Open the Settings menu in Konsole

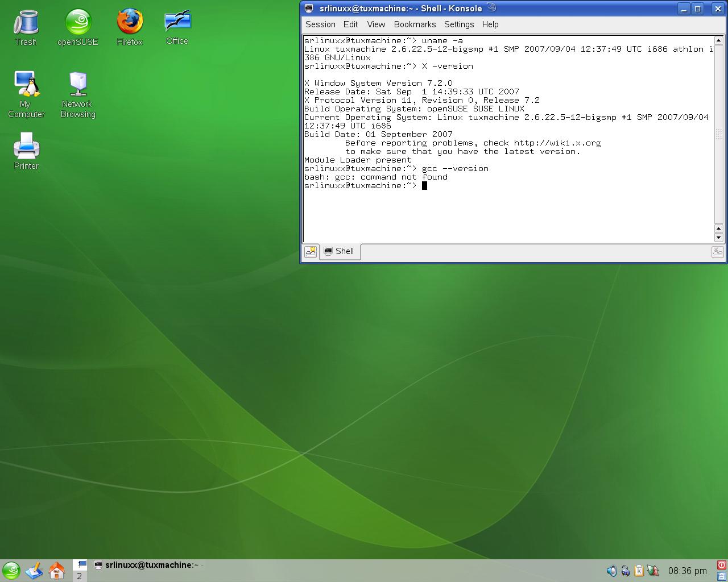click(459, 24)
